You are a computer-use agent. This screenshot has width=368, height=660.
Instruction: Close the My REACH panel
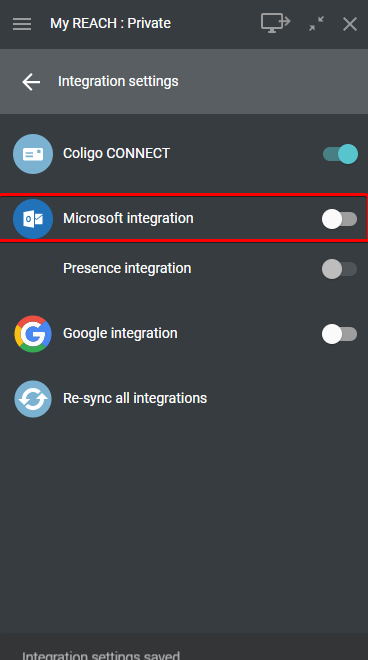tap(350, 24)
